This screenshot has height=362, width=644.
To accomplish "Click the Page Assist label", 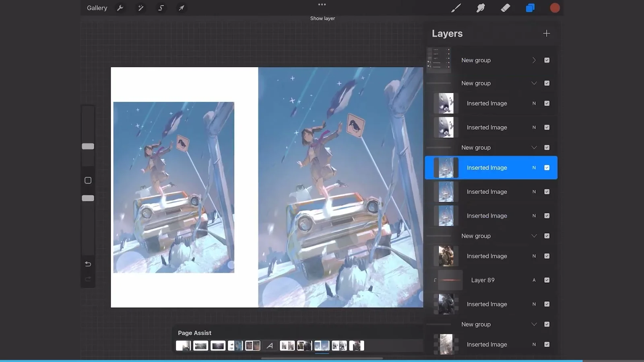I will 194,333.
